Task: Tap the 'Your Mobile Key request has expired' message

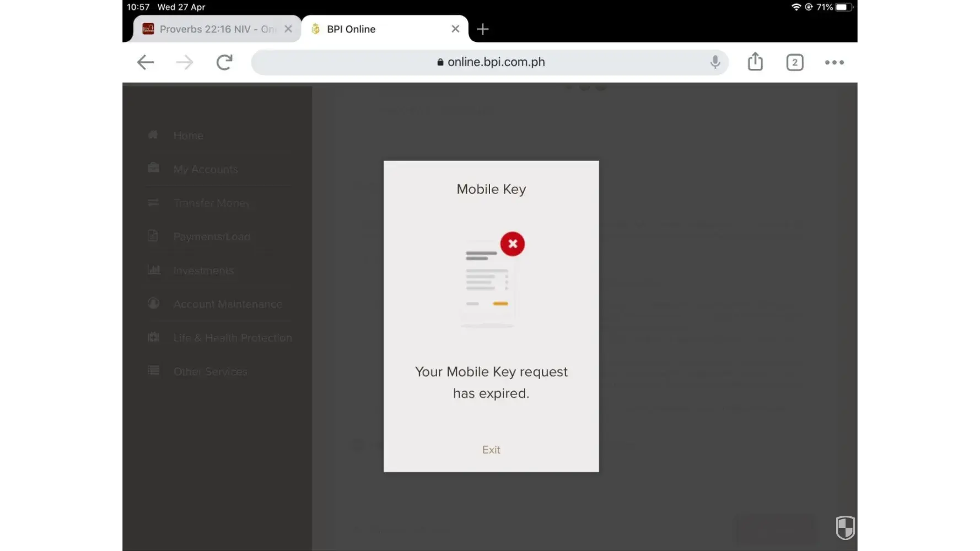Action: click(491, 382)
